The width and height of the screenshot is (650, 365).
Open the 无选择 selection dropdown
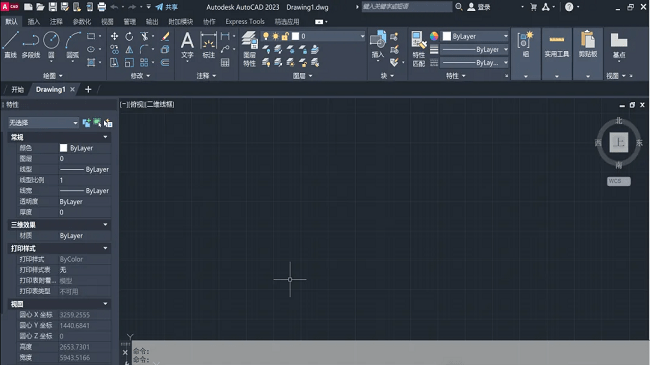click(44, 123)
